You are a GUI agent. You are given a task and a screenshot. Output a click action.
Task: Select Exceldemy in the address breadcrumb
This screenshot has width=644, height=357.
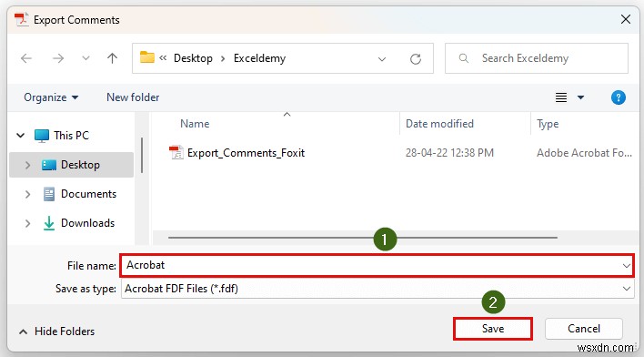point(259,58)
